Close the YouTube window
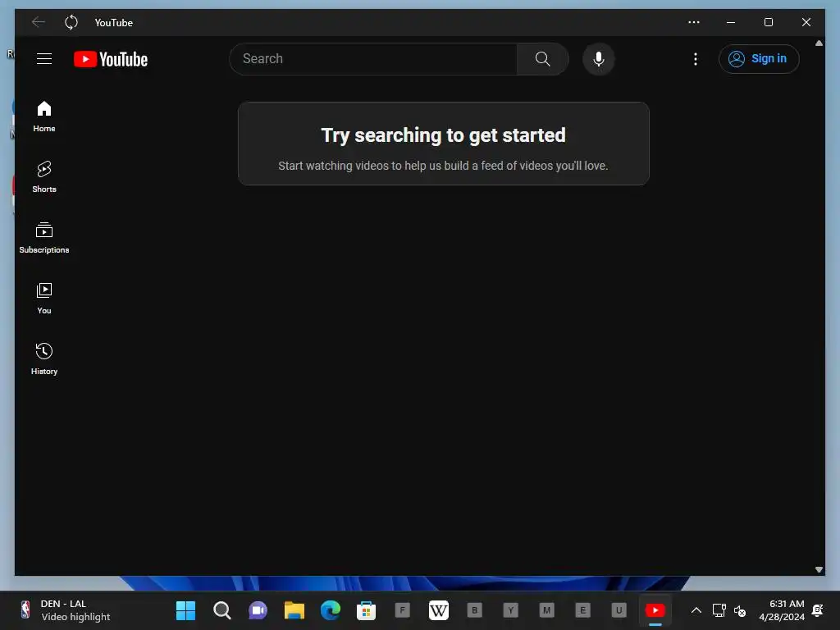Viewport: 840px width, 630px height. tap(806, 22)
